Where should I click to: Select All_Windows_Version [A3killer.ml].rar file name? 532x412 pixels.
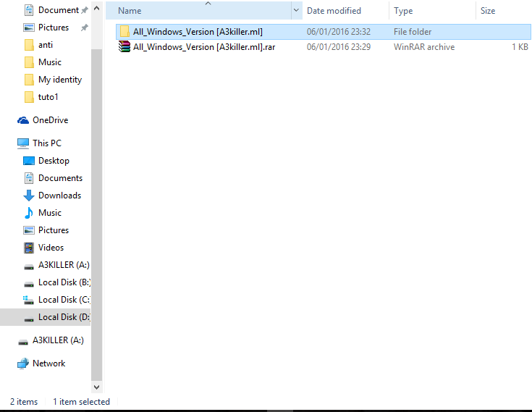point(204,47)
